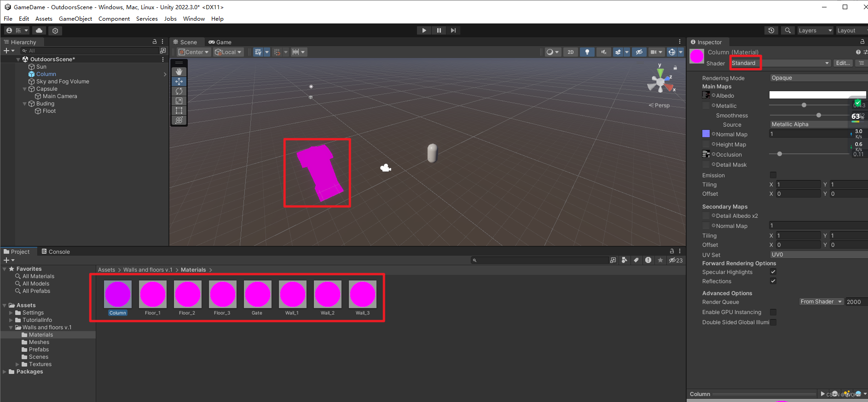Open the Layers dropdown
Image resolution: width=868 pixels, height=402 pixels.
pos(816,30)
